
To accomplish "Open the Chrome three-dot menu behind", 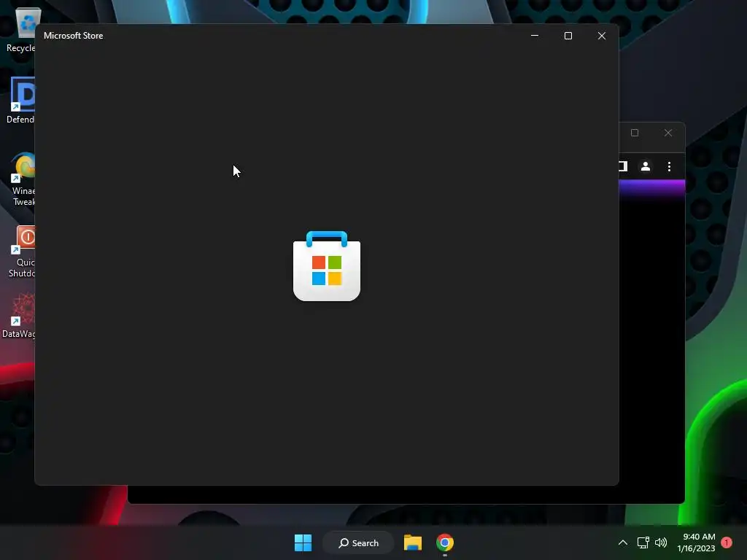I will (670, 166).
